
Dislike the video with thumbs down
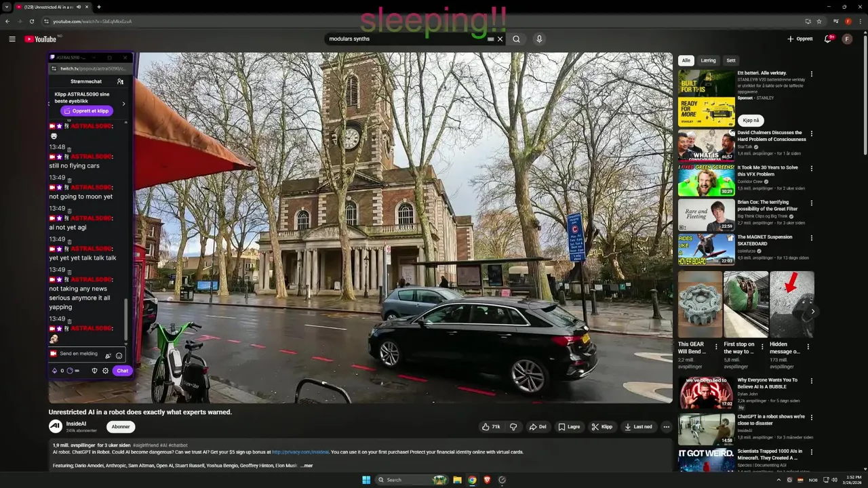point(513,427)
